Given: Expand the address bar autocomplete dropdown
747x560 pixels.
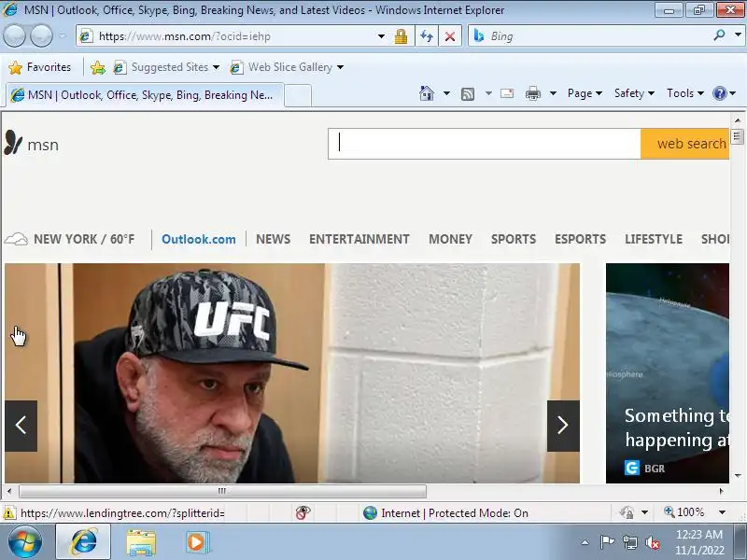Looking at the screenshot, I should pos(381,36).
